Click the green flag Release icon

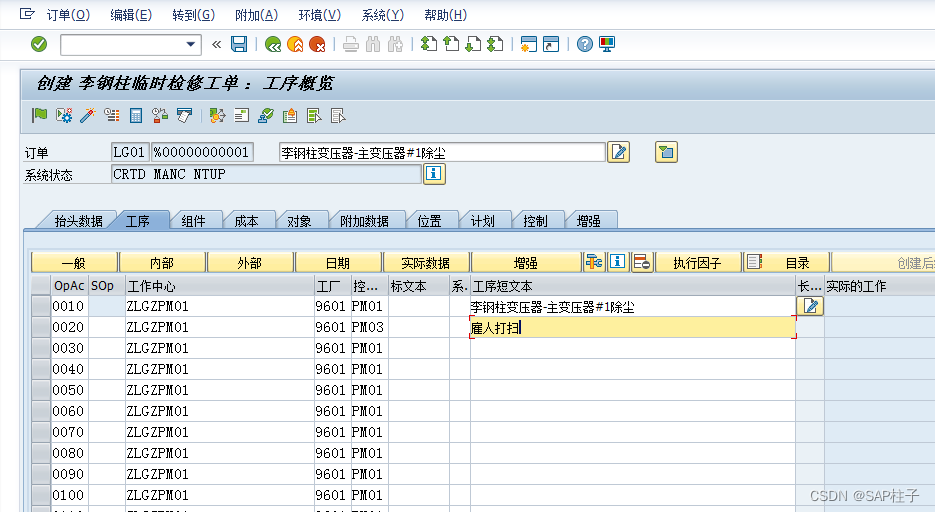(x=39, y=115)
